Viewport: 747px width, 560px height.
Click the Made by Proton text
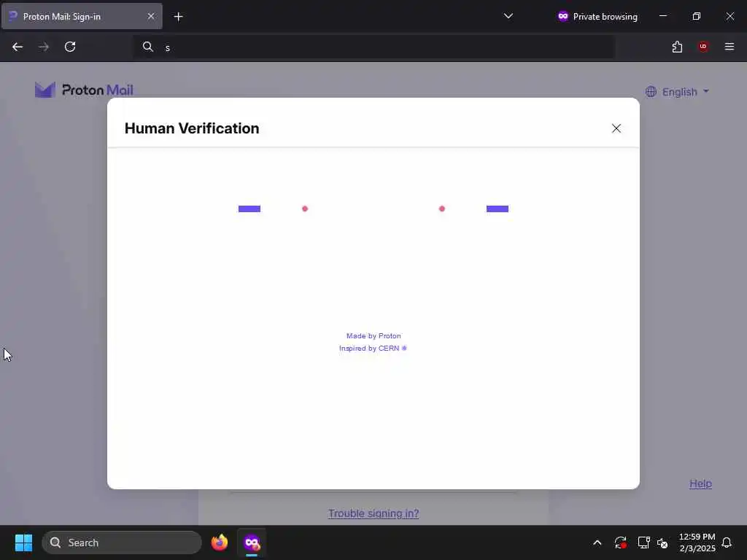(x=373, y=335)
